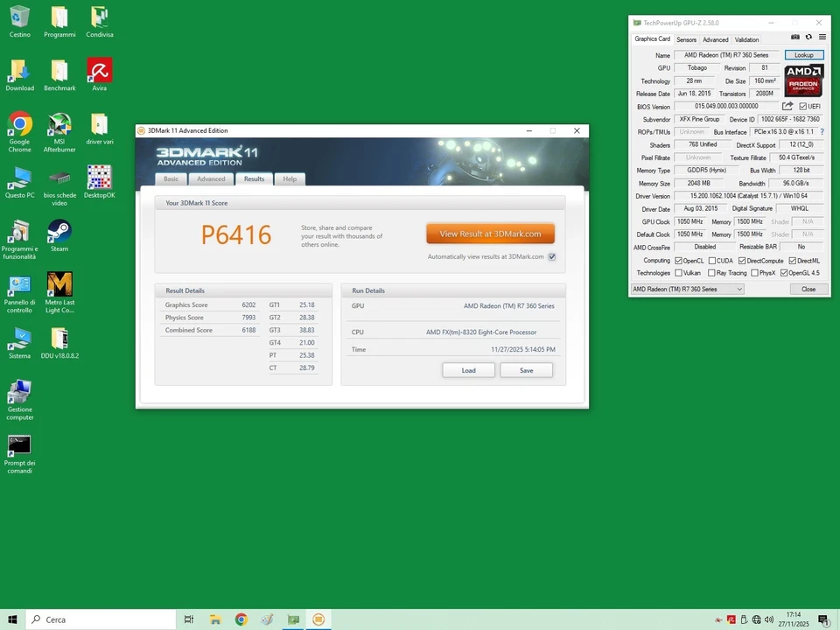Open Steam from the desktop
The width and height of the screenshot is (840, 630).
[x=59, y=233]
